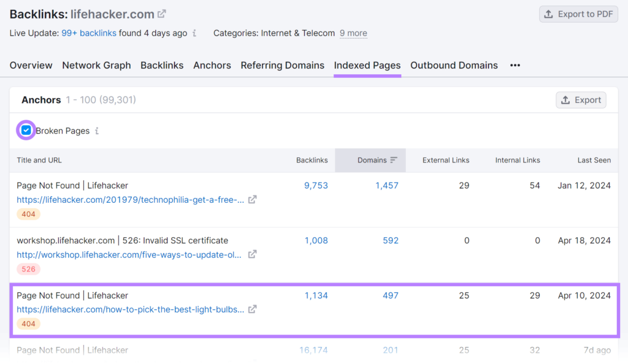The width and height of the screenshot is (628, 364).
Task: Click the Categories: Internet & Telecom text
Action: tap(274, 33)
